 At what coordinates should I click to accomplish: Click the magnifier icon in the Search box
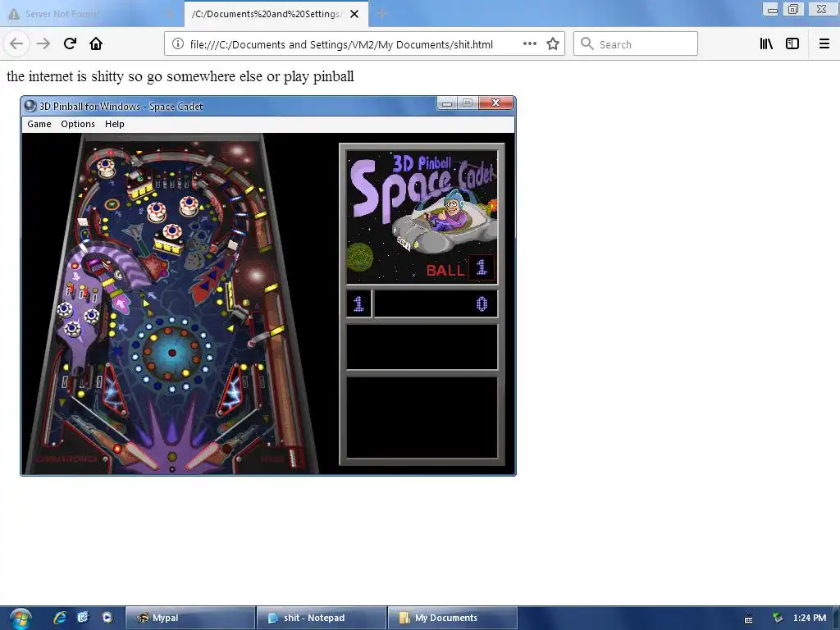pos(587,44)
